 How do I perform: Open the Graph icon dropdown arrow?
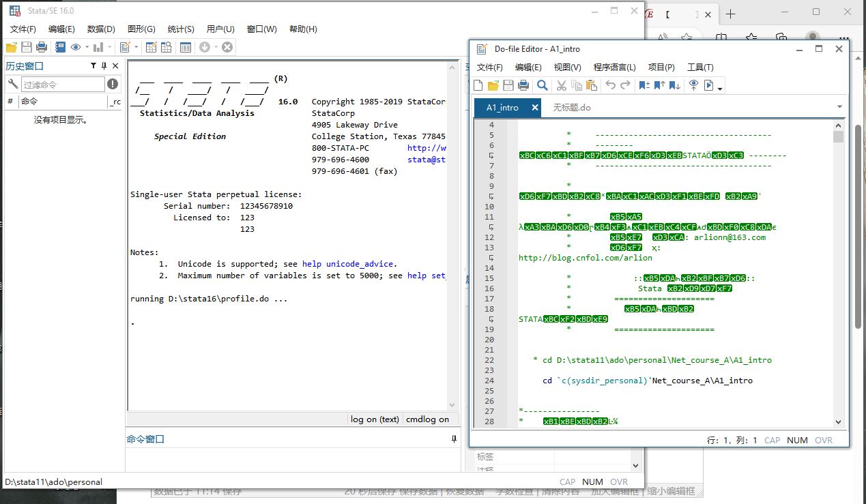click(110, 47)
